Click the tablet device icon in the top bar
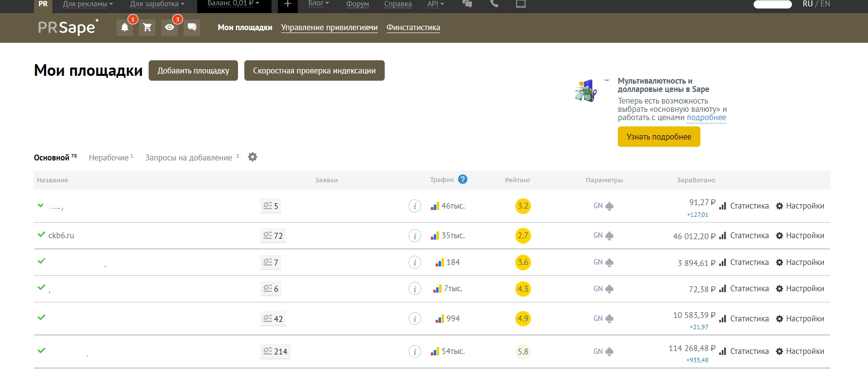The image size is (868, 369). 521,4
